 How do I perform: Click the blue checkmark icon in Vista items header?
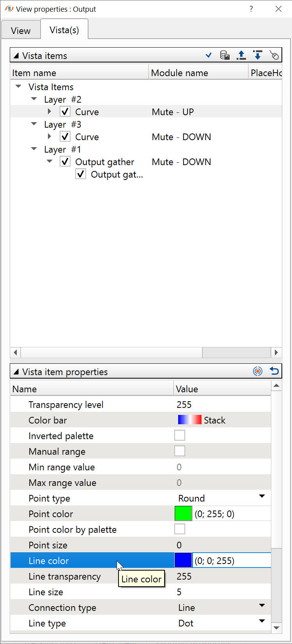click(x=209, y=55)
